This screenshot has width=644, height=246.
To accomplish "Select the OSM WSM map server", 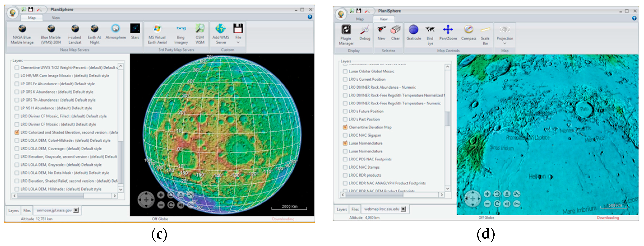I will pyautogui.click(x=200, y=34).
